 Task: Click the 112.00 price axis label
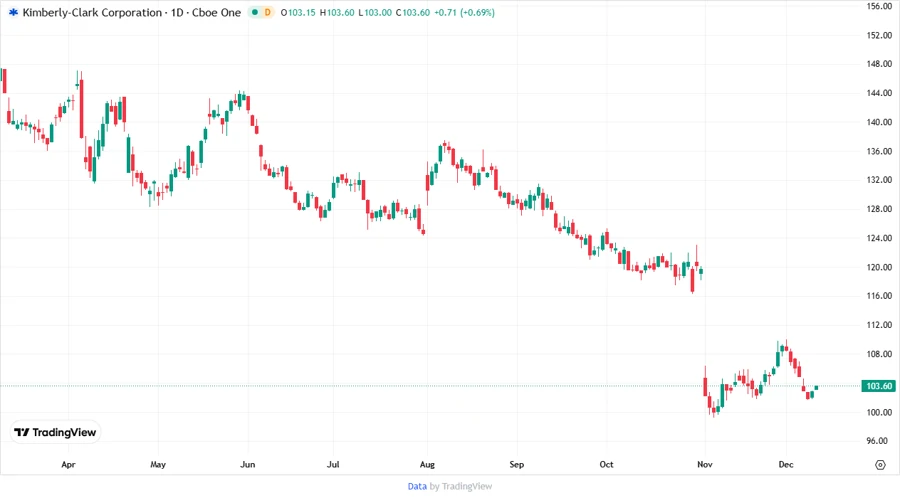[x=879, y=325]
